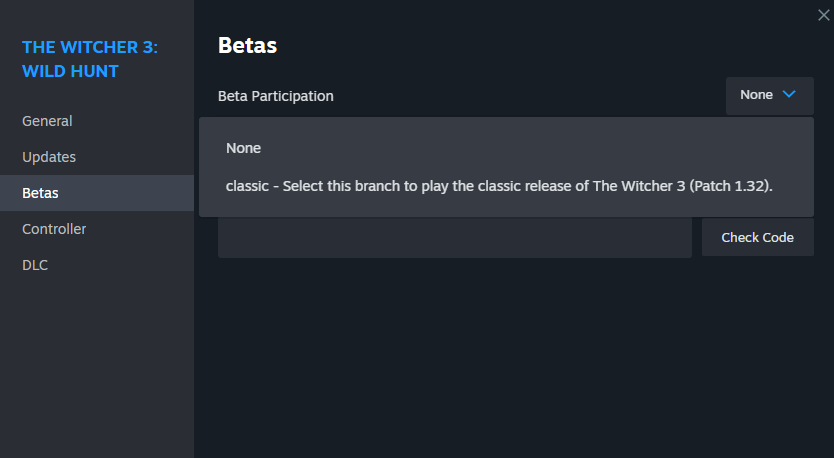Click the Patch 1.32 text
Image resolution: width=834 pixels, height=458 pixels.
coord(731,186)
